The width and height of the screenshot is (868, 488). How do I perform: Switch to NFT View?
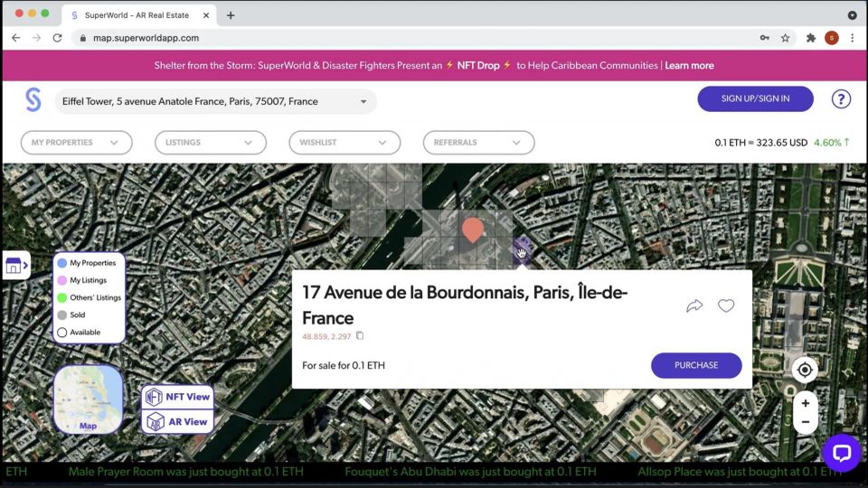[178, 397]
